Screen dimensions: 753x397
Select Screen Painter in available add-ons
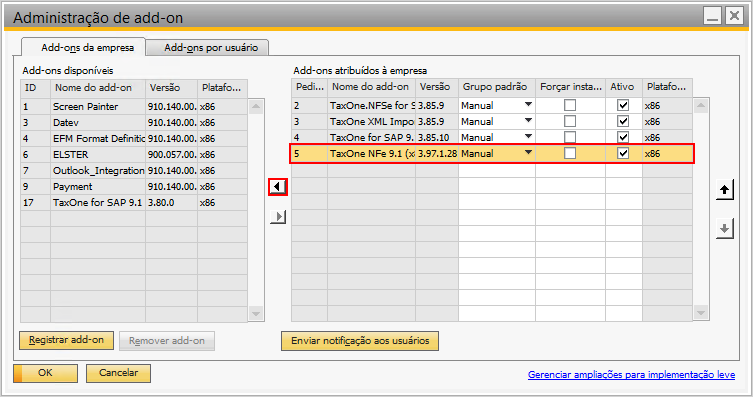pyautogui.click(x=134, y=107)
